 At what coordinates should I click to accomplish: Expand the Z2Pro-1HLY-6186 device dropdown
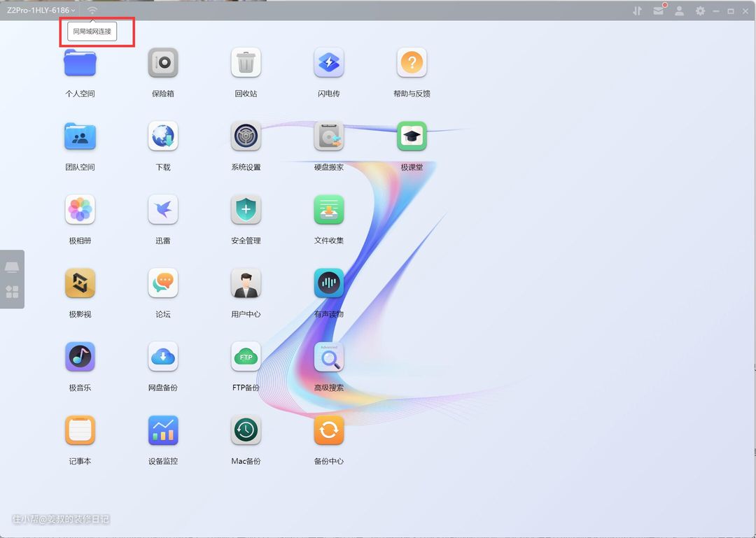click(41, 10)
